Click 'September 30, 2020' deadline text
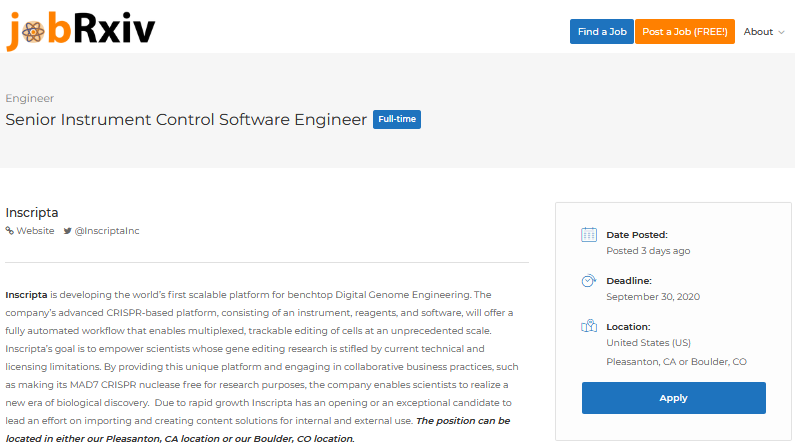 click(653, 296)
